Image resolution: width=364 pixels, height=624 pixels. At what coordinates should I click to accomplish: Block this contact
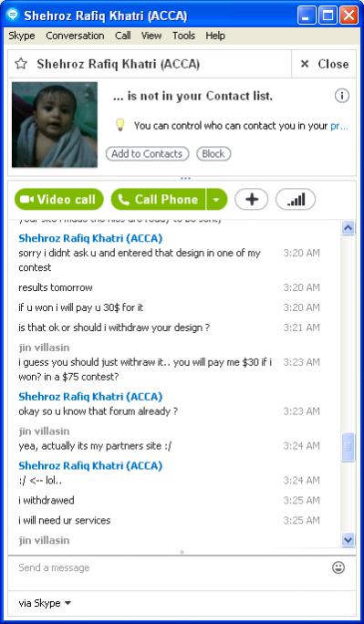pos(213,154)
